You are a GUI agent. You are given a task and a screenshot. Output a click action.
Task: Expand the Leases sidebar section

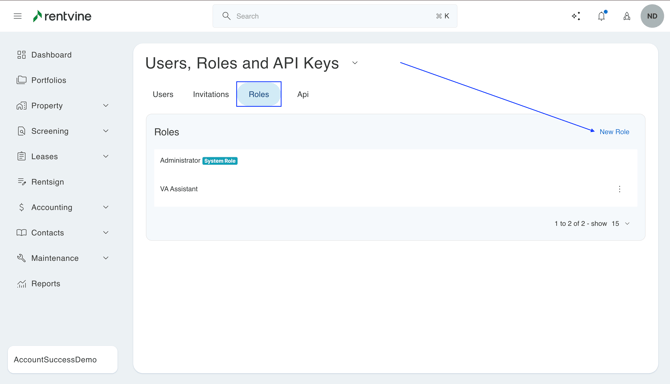point(106,156)
